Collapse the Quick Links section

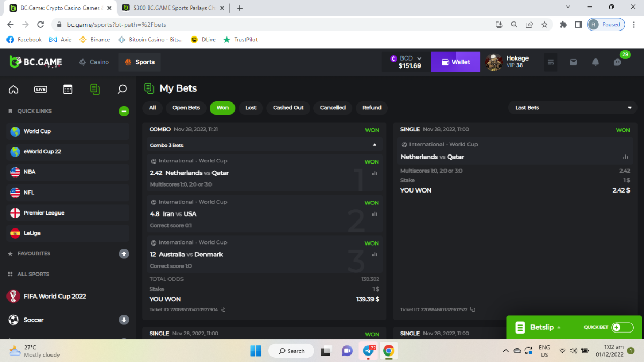click(124, 111)
